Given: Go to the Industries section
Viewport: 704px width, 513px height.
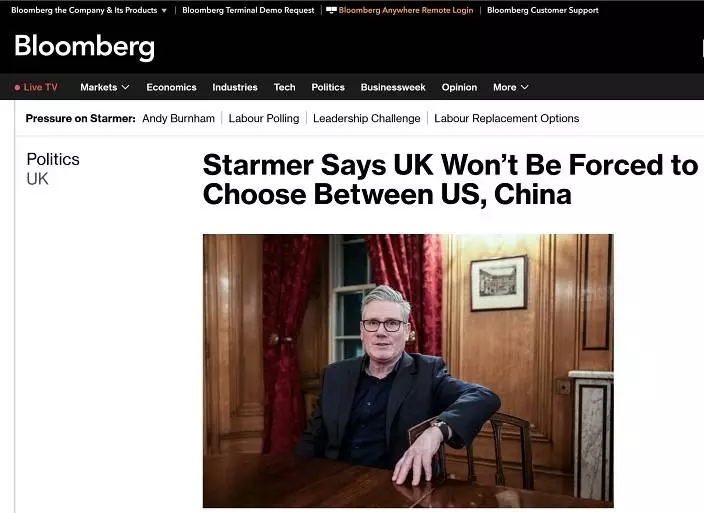Looking at the screenshot, I should (235, 87).
